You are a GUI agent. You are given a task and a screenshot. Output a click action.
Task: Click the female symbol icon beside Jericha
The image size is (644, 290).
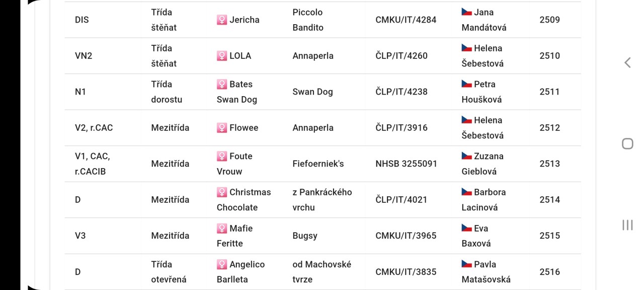(222, 20)
